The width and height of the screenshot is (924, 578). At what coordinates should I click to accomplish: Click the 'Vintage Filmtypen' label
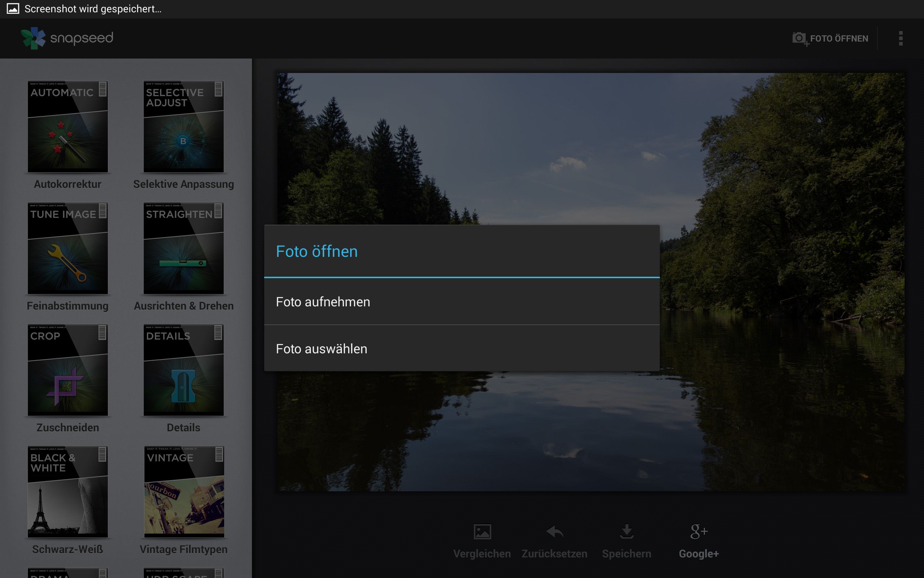click(x=183, y=549)
